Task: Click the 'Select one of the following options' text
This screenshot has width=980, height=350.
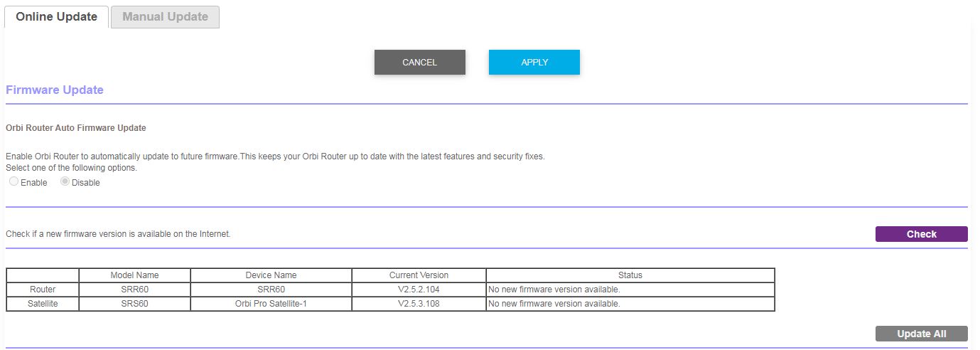Action: tap(71, 168)
